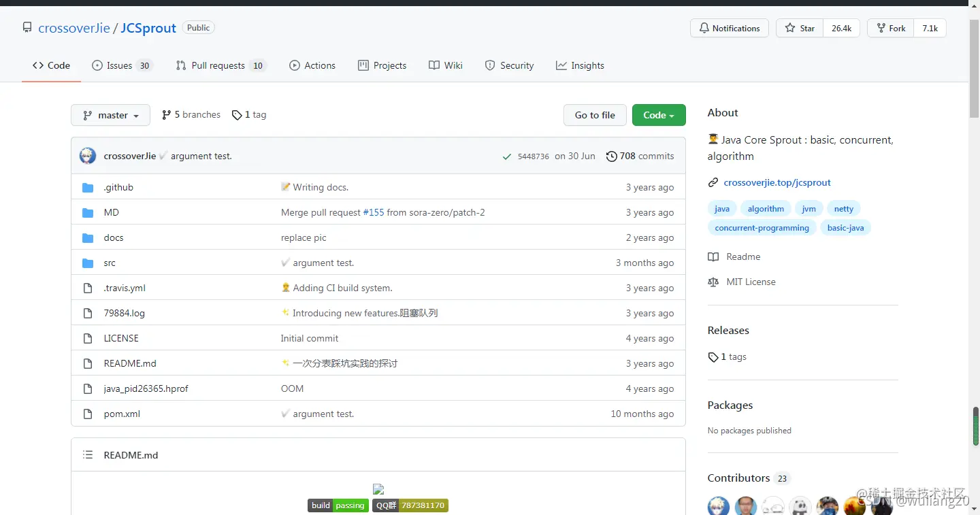Open the master branch dropdown

click(110, 115)
